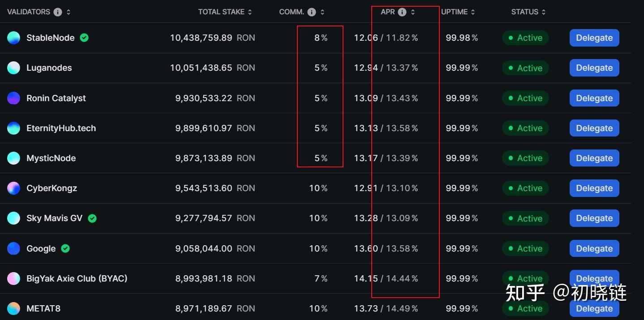Click the Google validator avatar icon
This screenshot has width=644, height=320.
(x=14, y=248)
